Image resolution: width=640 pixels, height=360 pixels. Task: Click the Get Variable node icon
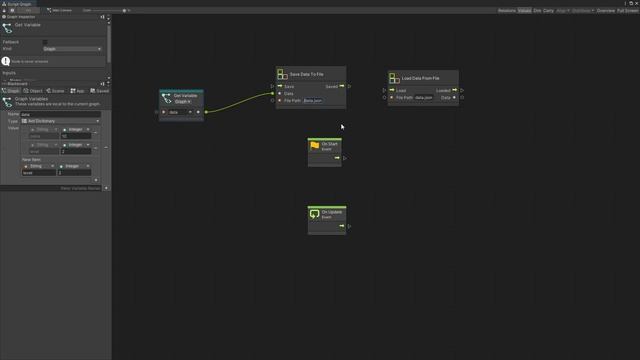(167, 98)
